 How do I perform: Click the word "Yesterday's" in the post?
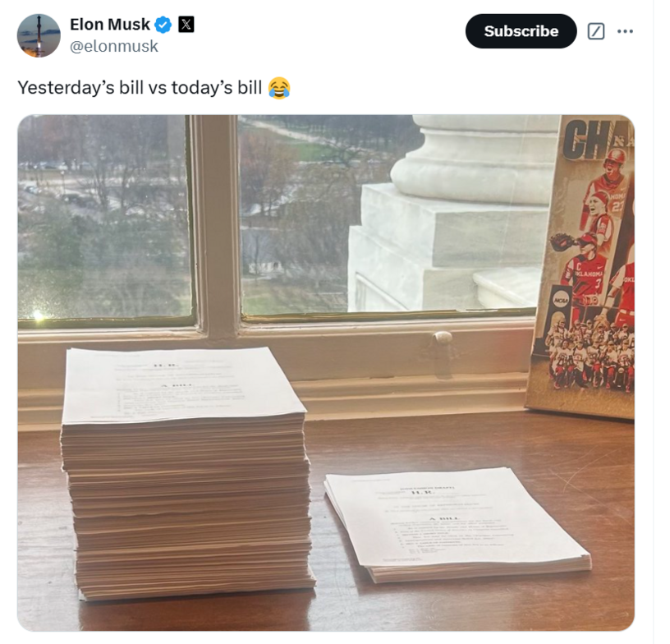[x=66, y=88]
